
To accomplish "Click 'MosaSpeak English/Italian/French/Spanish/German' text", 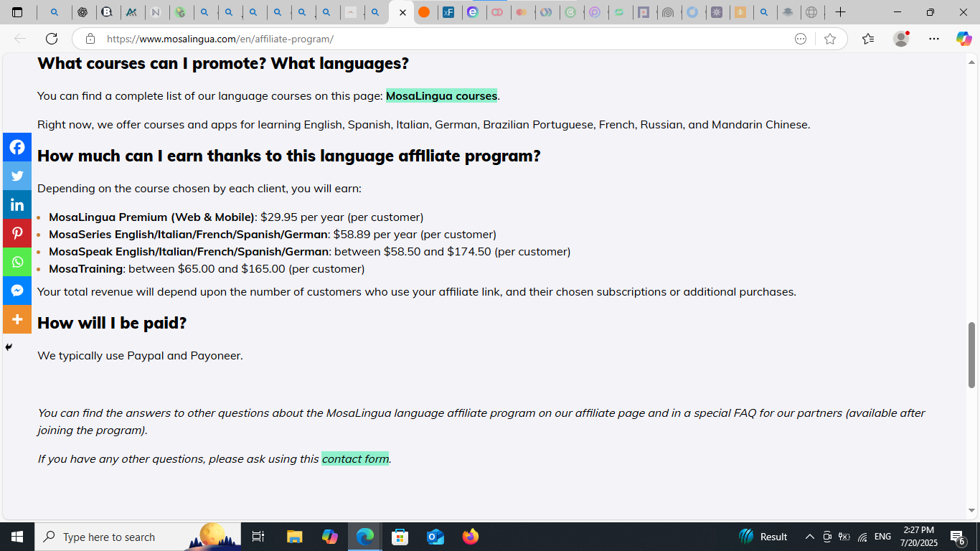I will (189, 251).
